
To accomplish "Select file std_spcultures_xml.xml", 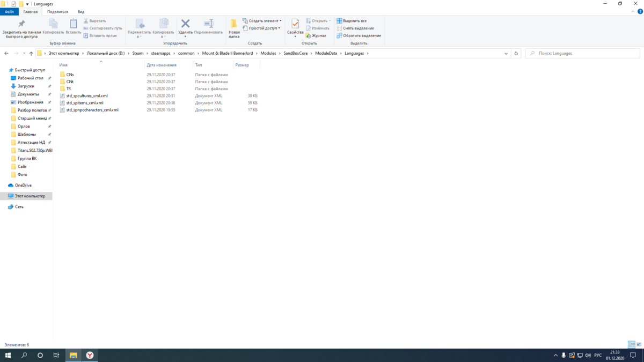I will pos(87,95).
